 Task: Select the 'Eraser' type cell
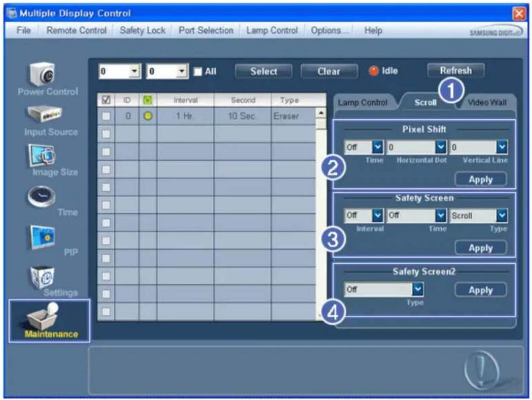293,116
